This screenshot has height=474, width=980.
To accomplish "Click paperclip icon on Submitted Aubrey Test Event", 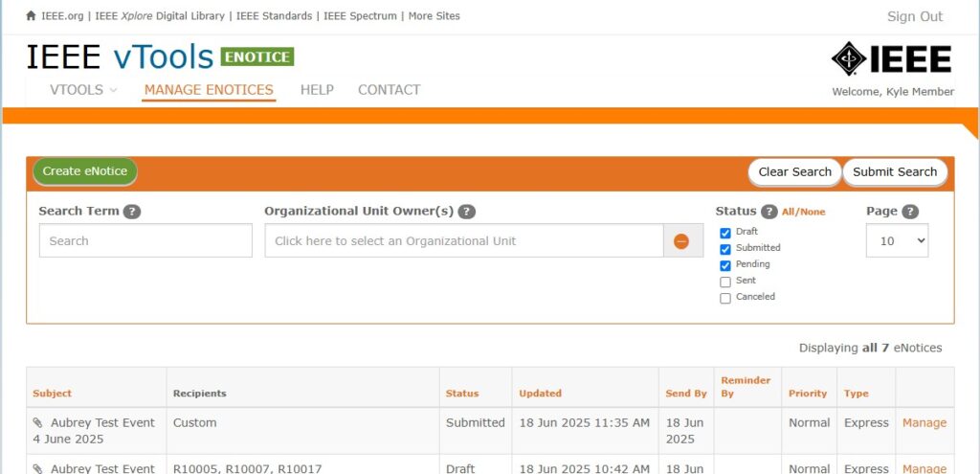I will click(38, 422).
